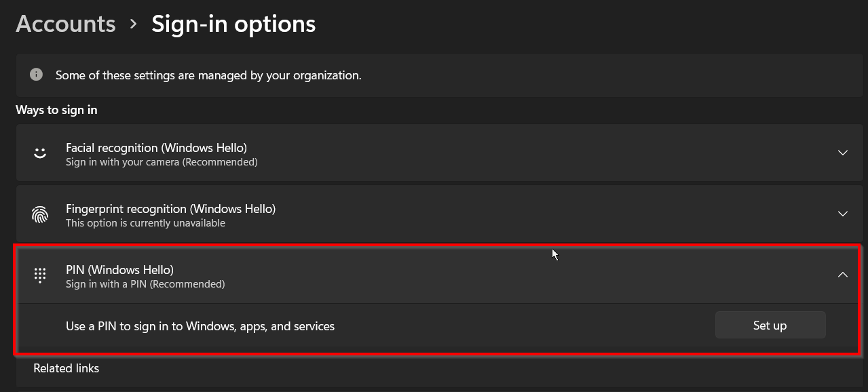Select the Fingerprint recognition (Windows Hello) title

click(x=170, y=208)
